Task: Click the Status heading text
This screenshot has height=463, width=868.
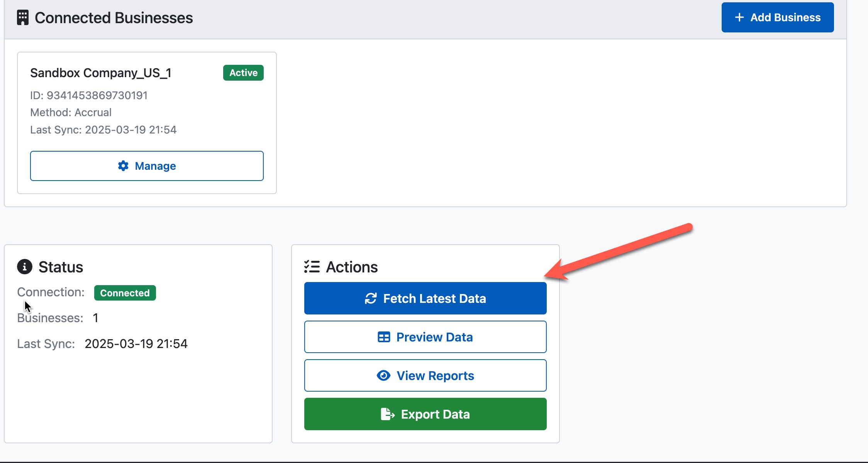Action: pyautogui.click(x=61, y=267)
